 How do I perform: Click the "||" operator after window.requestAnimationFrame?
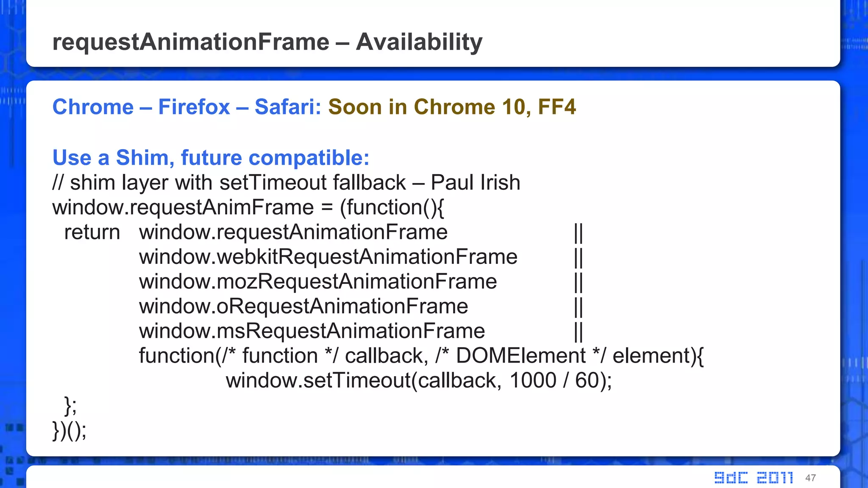[x=579, y=232]
